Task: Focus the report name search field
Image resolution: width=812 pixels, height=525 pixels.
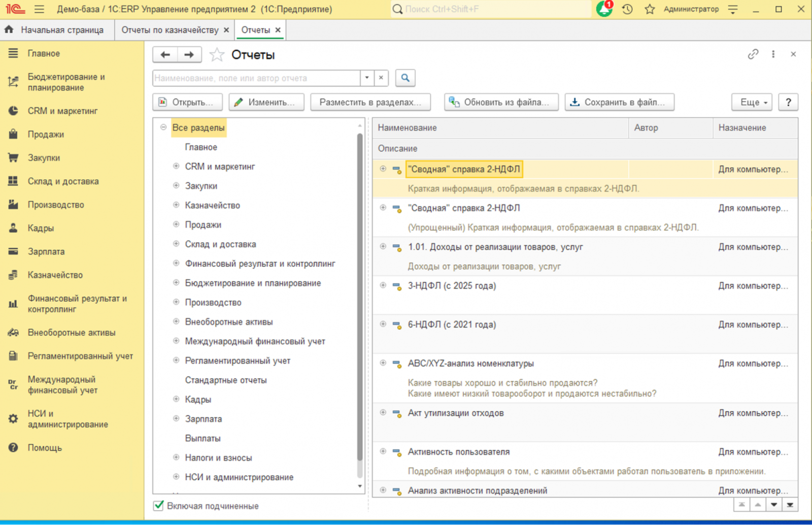Action: point(256,78)
